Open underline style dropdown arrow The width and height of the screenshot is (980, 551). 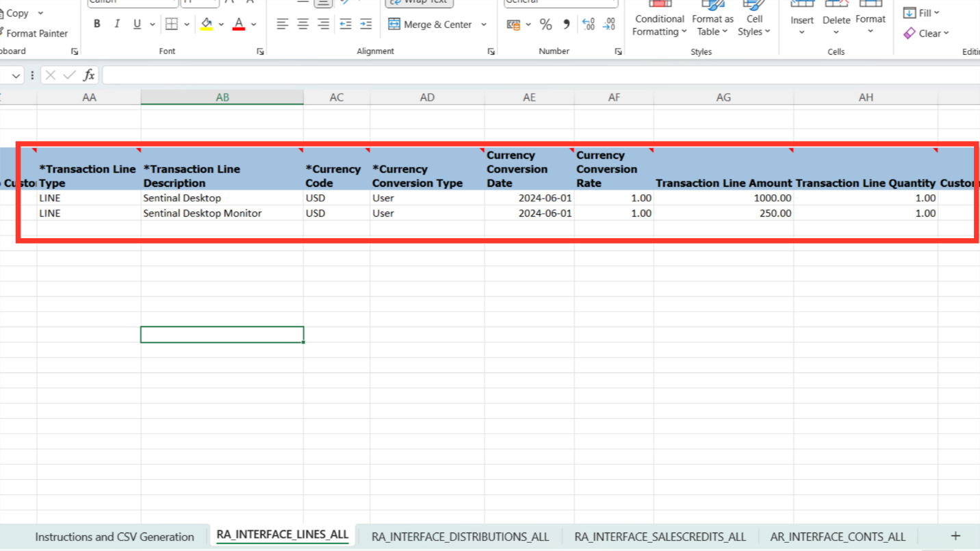(x=152, y=24)
